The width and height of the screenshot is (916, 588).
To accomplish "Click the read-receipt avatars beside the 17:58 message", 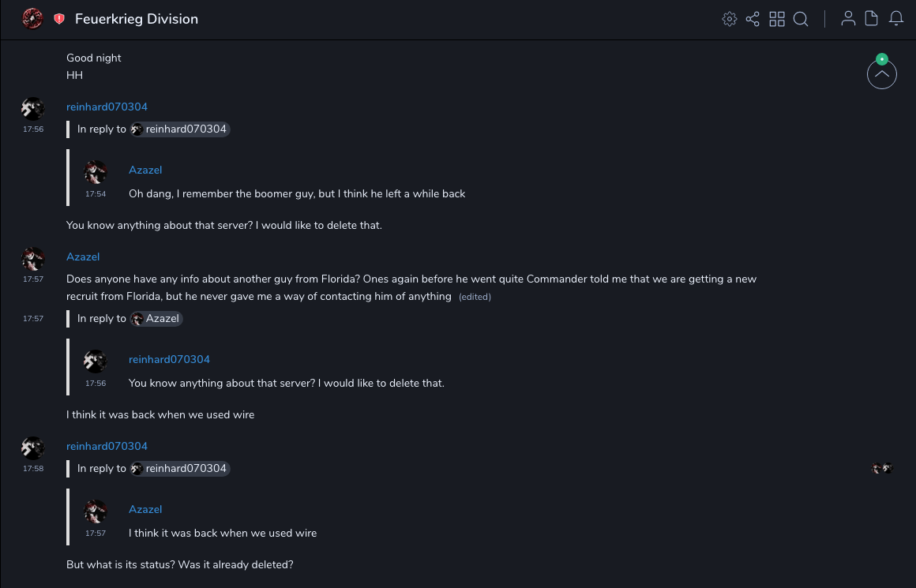I will (x=882, y=468).
